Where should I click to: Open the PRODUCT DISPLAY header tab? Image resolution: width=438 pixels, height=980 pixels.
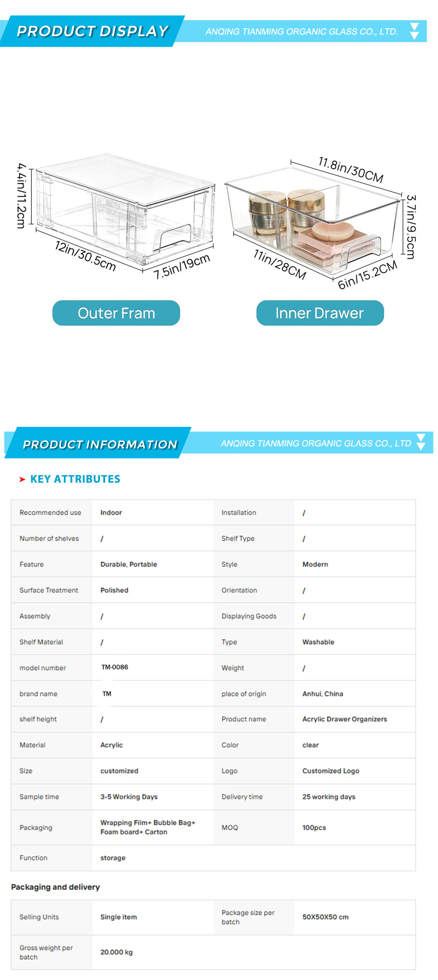pos(93,31)
